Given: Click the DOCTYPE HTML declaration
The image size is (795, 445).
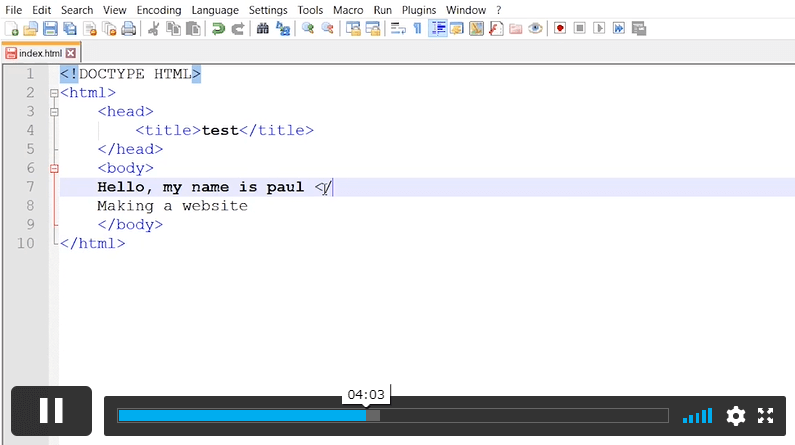Looking at the screenshot, I should pos(130,74).
